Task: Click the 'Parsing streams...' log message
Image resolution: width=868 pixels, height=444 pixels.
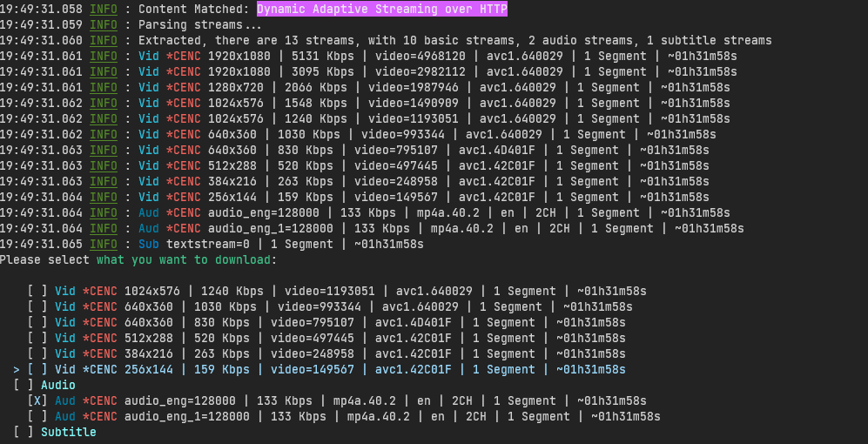Action: click(192, 25)
